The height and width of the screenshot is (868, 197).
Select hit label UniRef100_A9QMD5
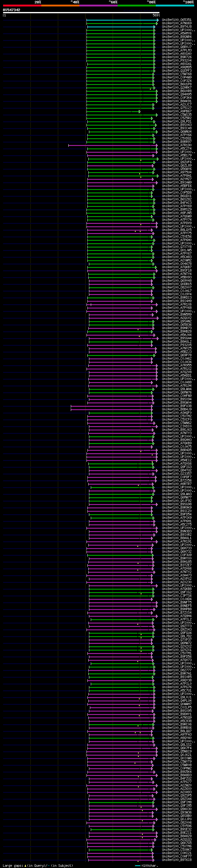tap(177, 67)
